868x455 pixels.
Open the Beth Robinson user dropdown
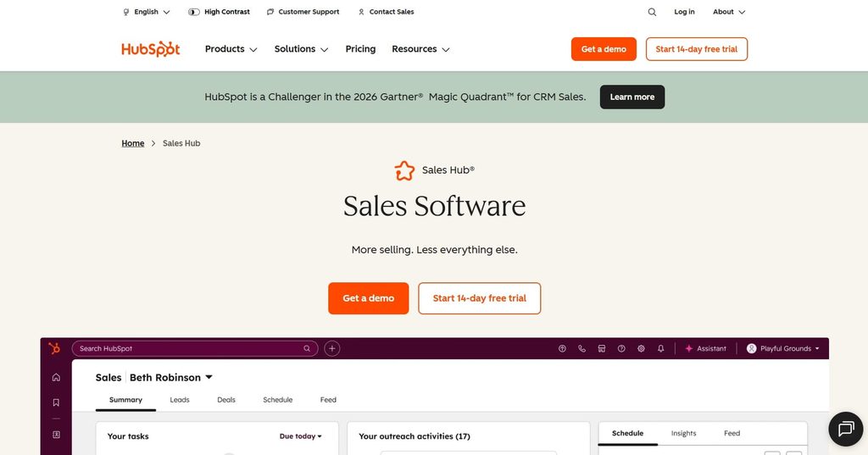click(x=170, y=377)
